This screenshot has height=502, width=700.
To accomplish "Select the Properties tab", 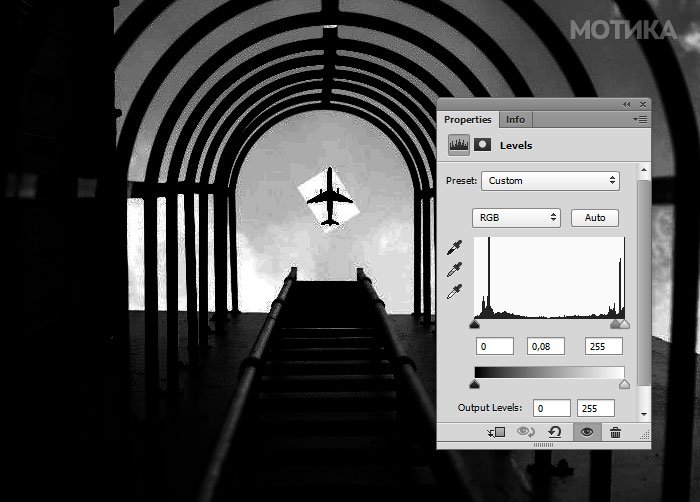I will [468, 119].
